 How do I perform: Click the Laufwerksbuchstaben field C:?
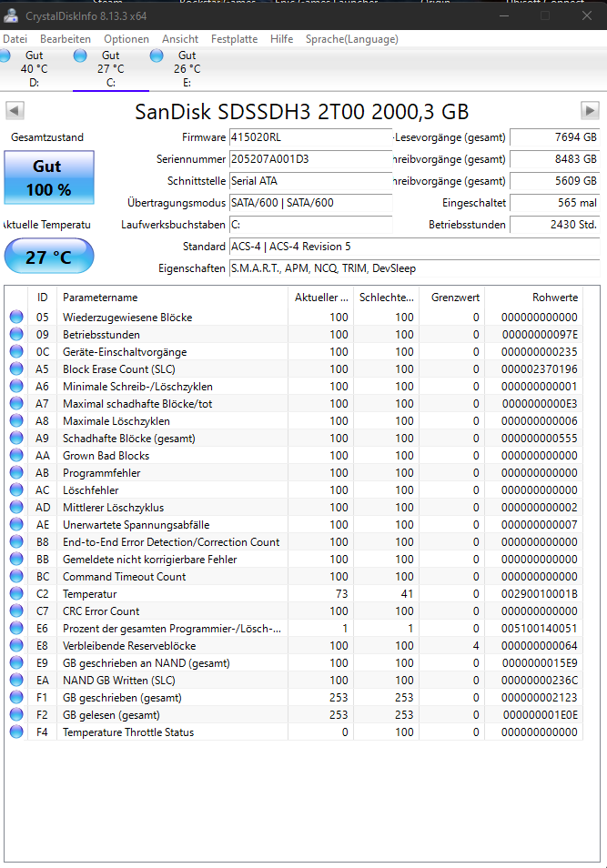[x=310, y=224]
